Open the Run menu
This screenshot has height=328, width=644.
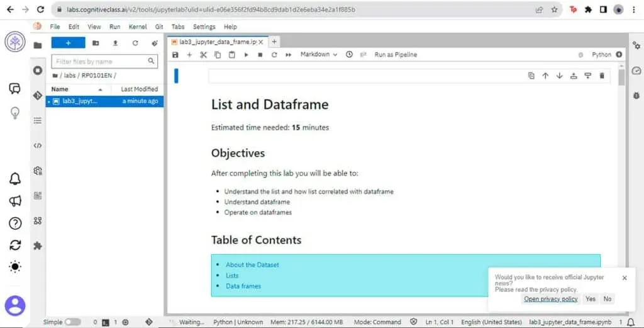pyautogui.click(x=114, y=26)
